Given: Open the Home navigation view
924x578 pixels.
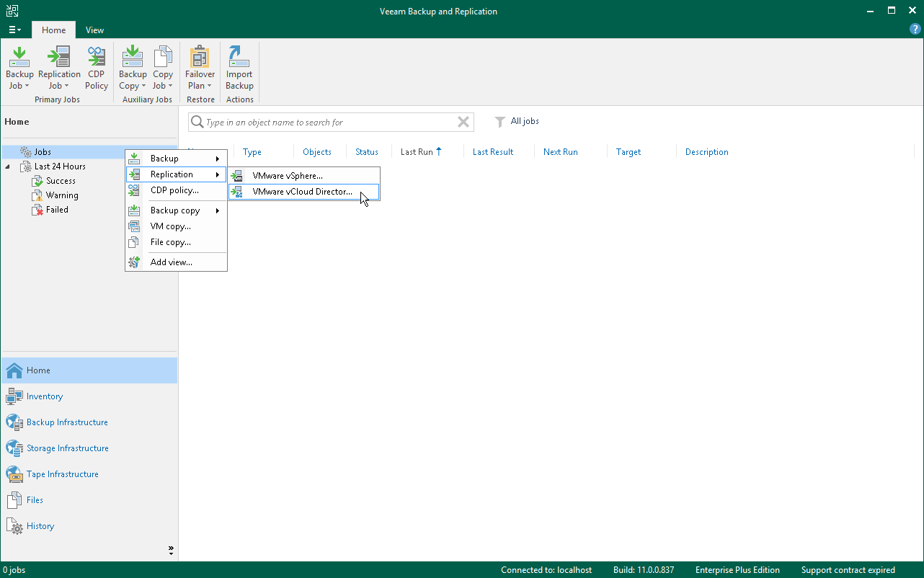Looking at the screenshot, I should coord(89,370).
